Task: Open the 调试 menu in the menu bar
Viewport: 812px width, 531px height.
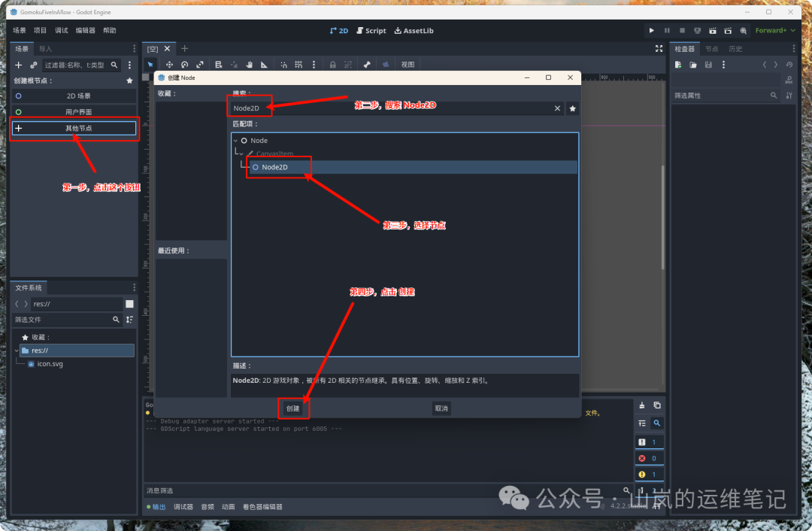Action: click(x=61, y=31)
